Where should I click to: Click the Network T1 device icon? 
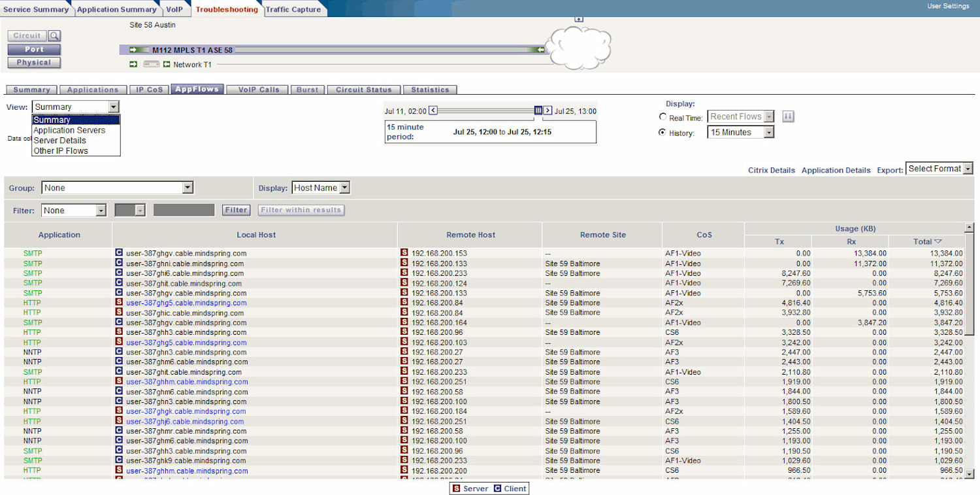[x=152, y=64]
